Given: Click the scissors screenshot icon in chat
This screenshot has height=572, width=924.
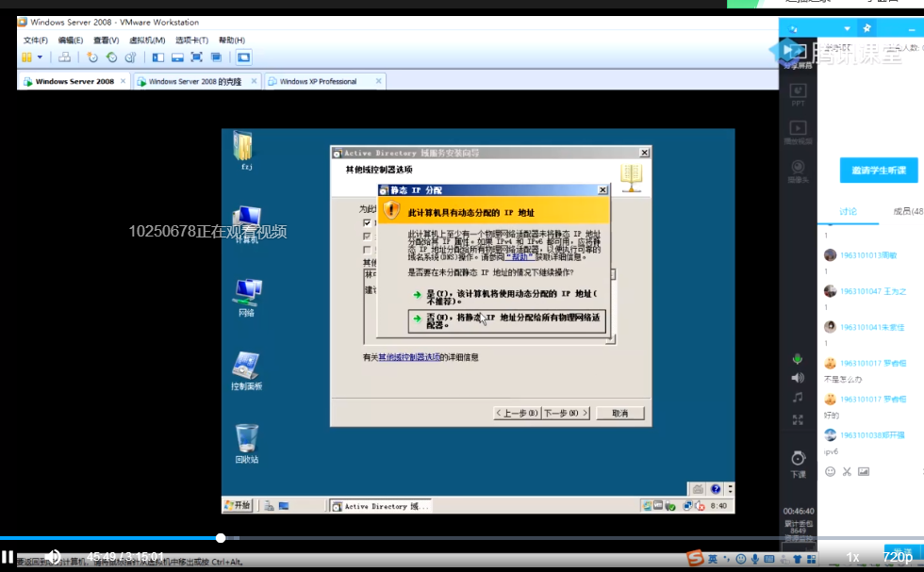Looking at the screenshot, I should [x=847, y=471].
